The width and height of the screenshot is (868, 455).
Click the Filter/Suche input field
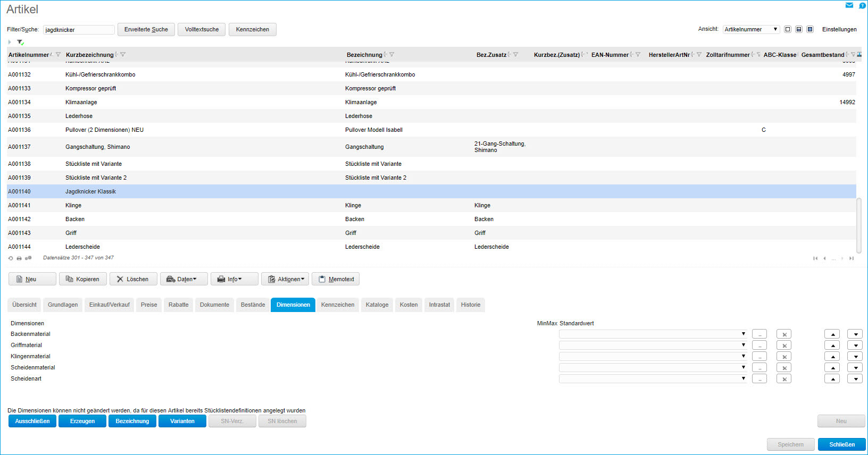click(x=79, y=30)
